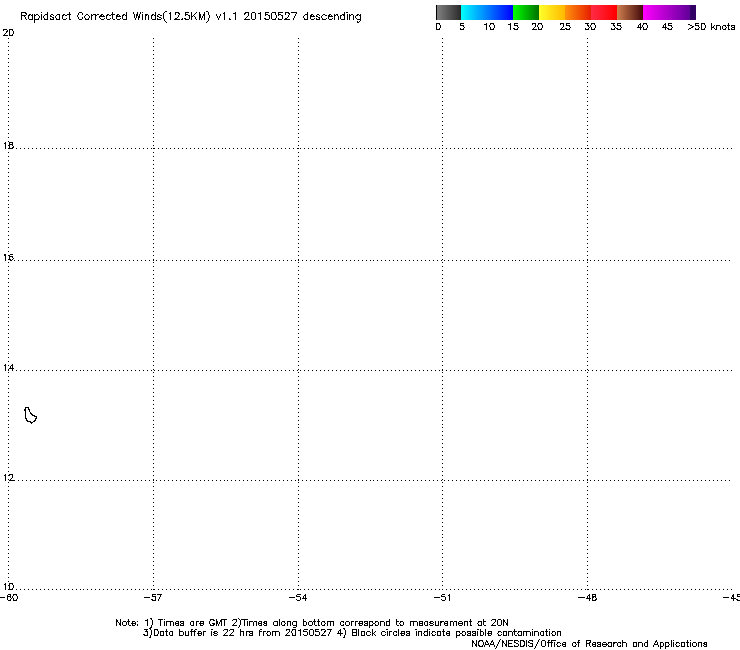
Task: Click the Rapidscat Corrected Winds title text
Action: [x=191, y=17]
